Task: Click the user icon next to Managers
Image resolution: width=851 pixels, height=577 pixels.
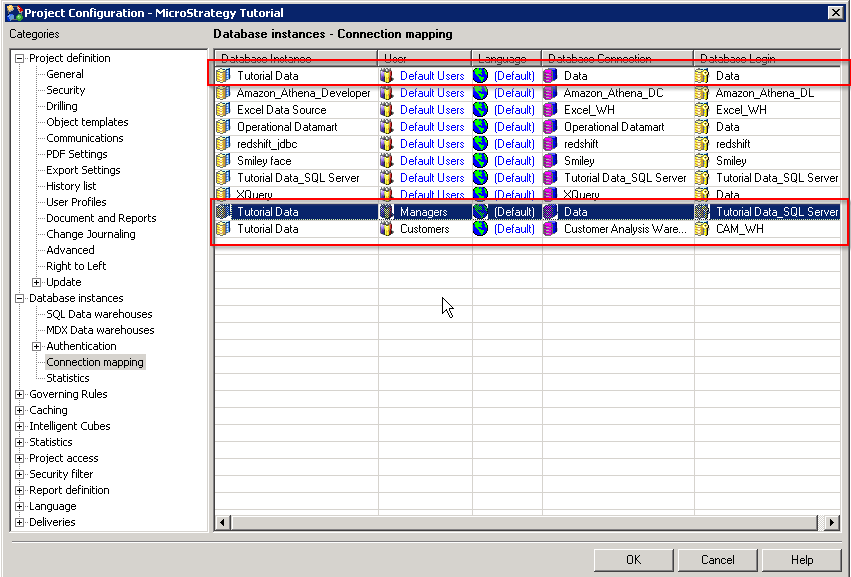Action: tap(387, 211)
